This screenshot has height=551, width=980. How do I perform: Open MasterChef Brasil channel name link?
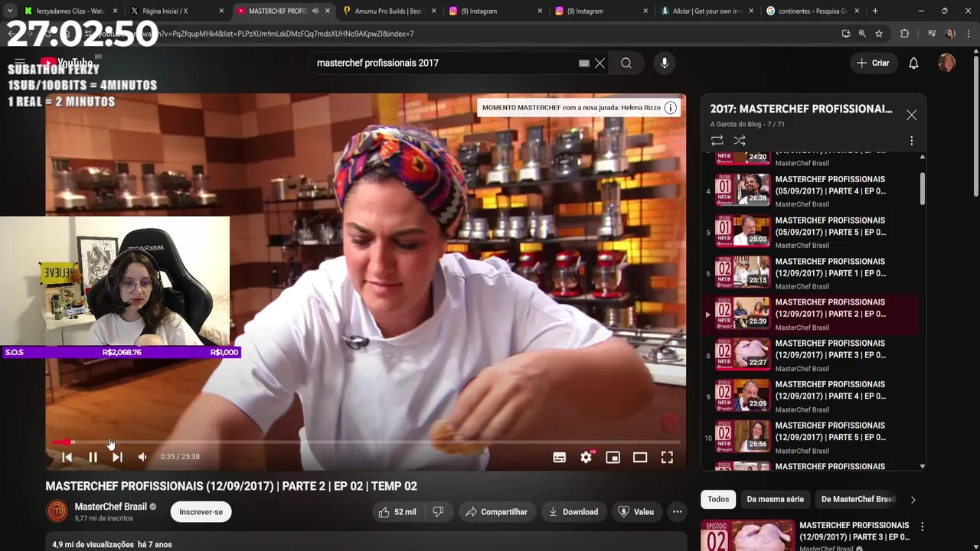point(110,507)
